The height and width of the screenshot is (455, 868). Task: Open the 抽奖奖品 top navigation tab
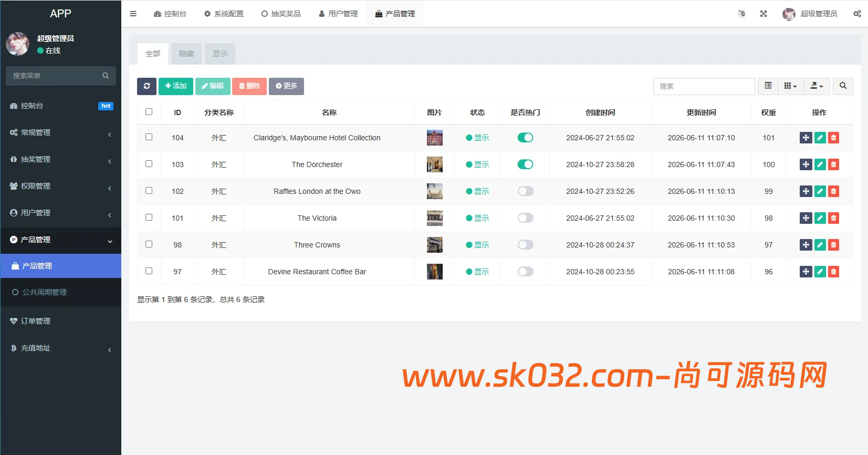[x=281, y=14]
